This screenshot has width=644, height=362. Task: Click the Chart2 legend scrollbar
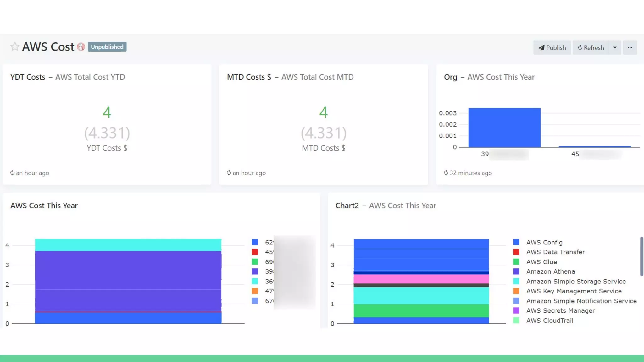[641, 256]
